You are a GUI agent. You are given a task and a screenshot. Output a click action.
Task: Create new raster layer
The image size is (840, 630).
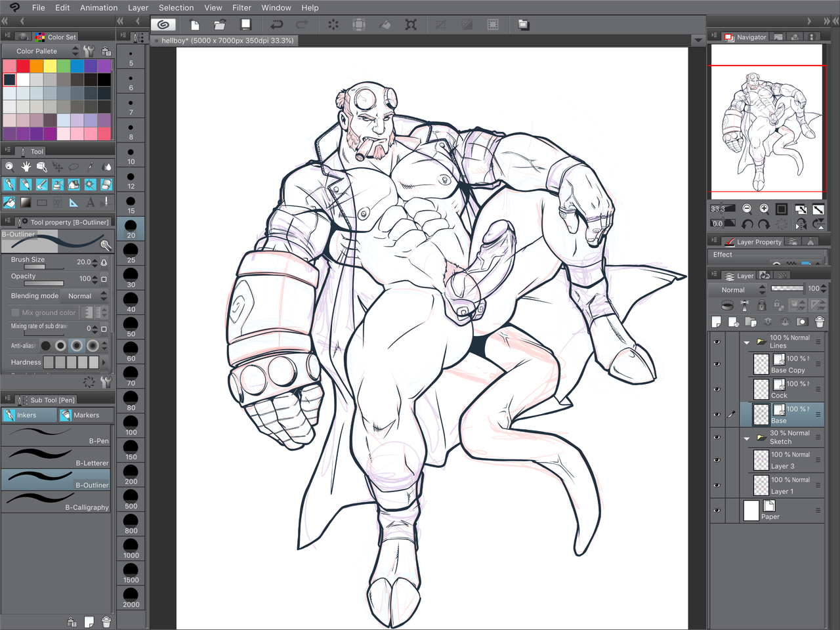(717, 322)
